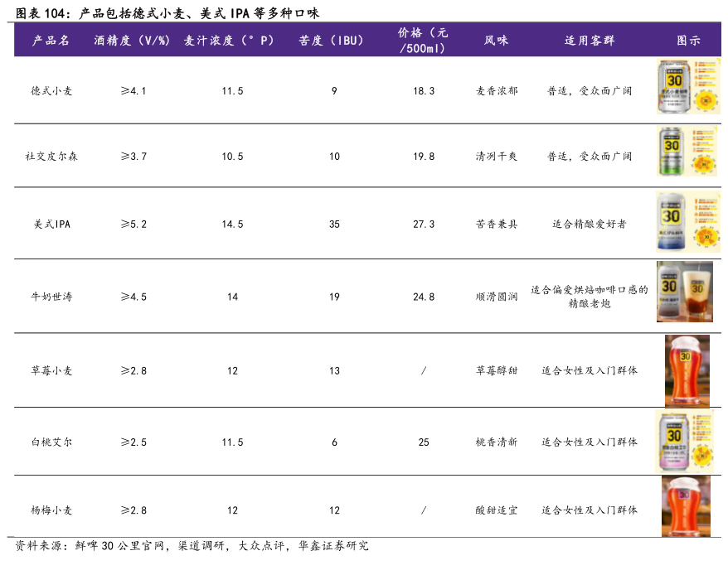Click the 杨梅小麦 beer glass image
This screenshot has height=575, width=728.
click(685, 506)
